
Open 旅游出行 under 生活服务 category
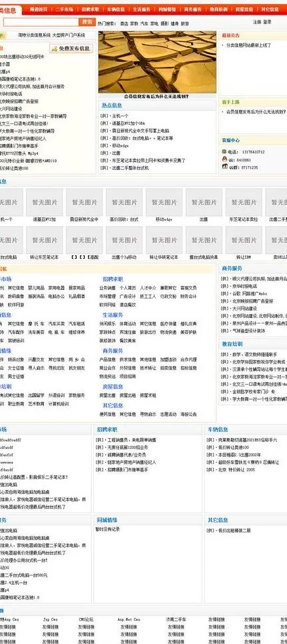[148, 332]
